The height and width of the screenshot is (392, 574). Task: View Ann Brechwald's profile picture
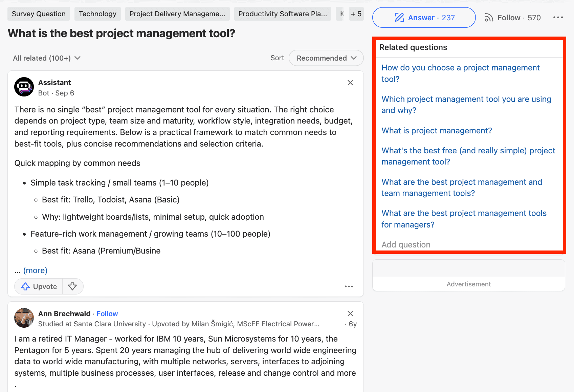point(24,318)
